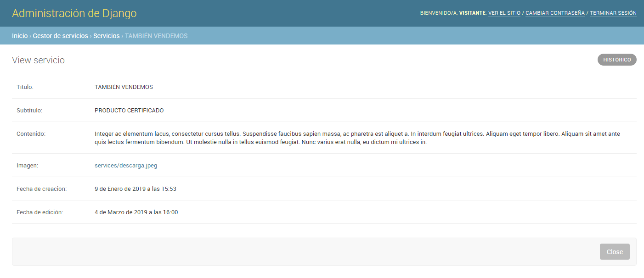Click the Fecha de creación date value
Image resolution: width=644 pixels, height=278 pixels.
pos(135,189)
